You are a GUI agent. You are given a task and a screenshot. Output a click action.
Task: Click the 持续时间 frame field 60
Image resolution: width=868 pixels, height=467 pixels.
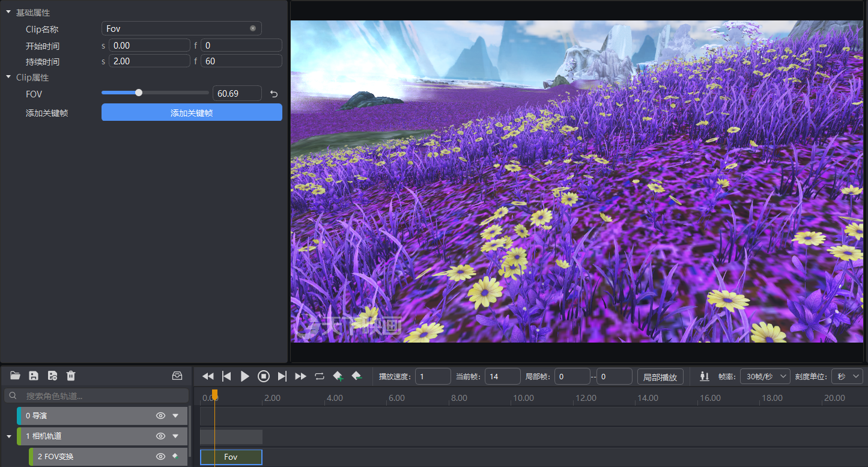[241, 61]
